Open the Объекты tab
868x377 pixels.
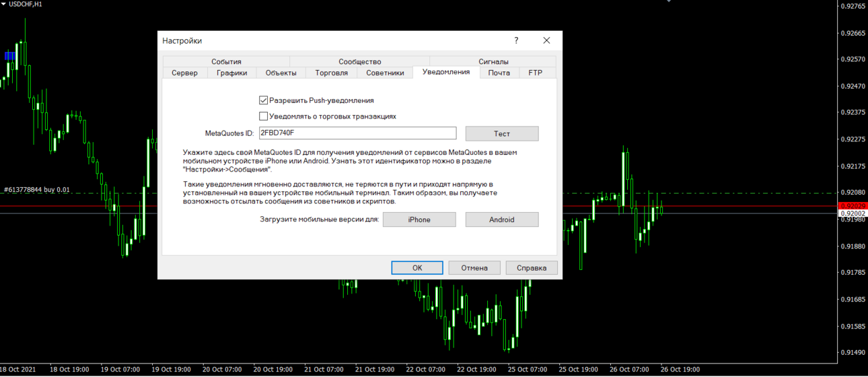[x=281, y=73]
